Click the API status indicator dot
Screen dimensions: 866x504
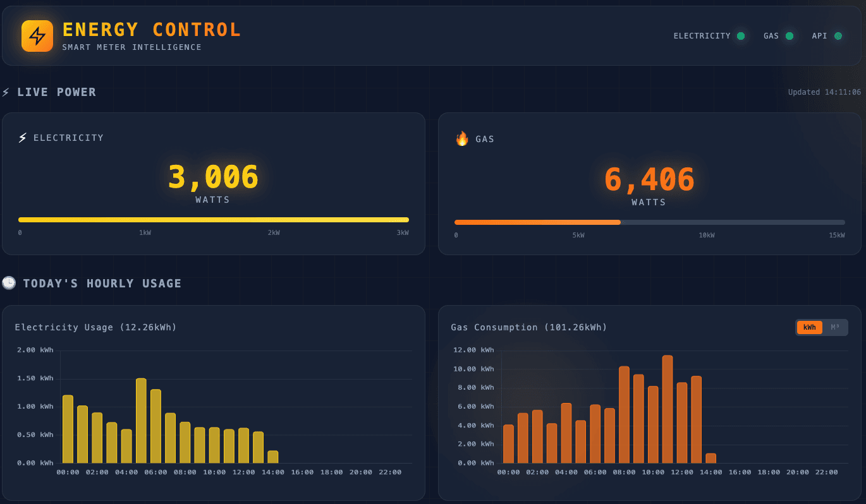point(838,36)
